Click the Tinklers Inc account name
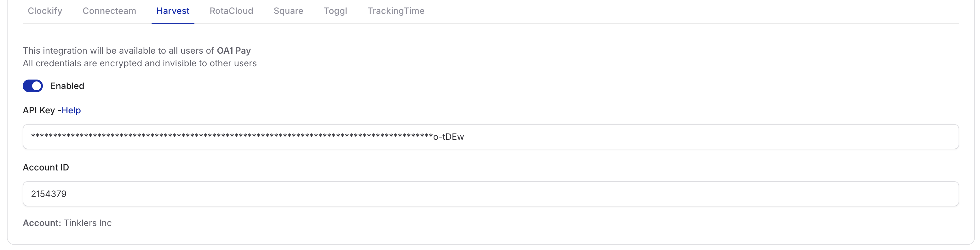980x250 pixels. tap(88, 223)
